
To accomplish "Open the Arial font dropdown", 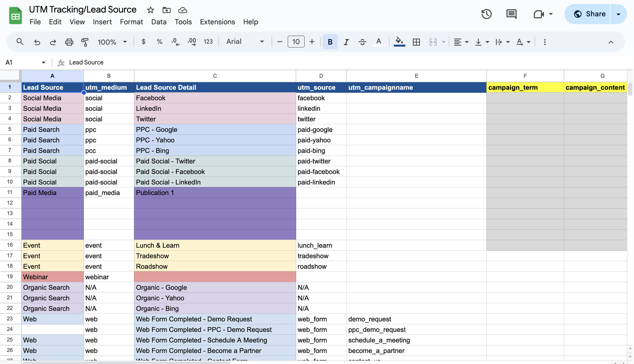I will point(245,42).
